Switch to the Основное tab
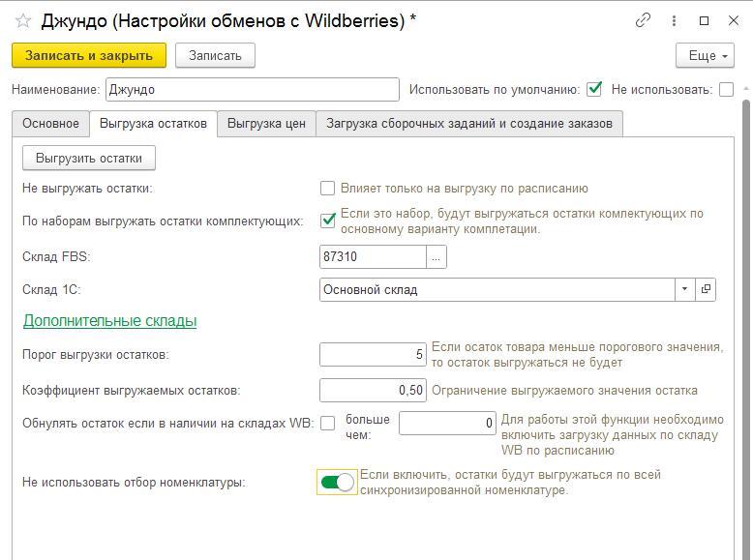The width and height of the screenshot is (753, 560). [50, 124]
